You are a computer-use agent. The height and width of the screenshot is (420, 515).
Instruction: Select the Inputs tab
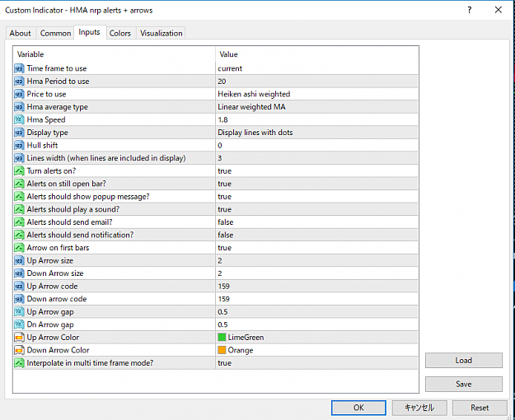pyautogui.click(x=90, y=32)
